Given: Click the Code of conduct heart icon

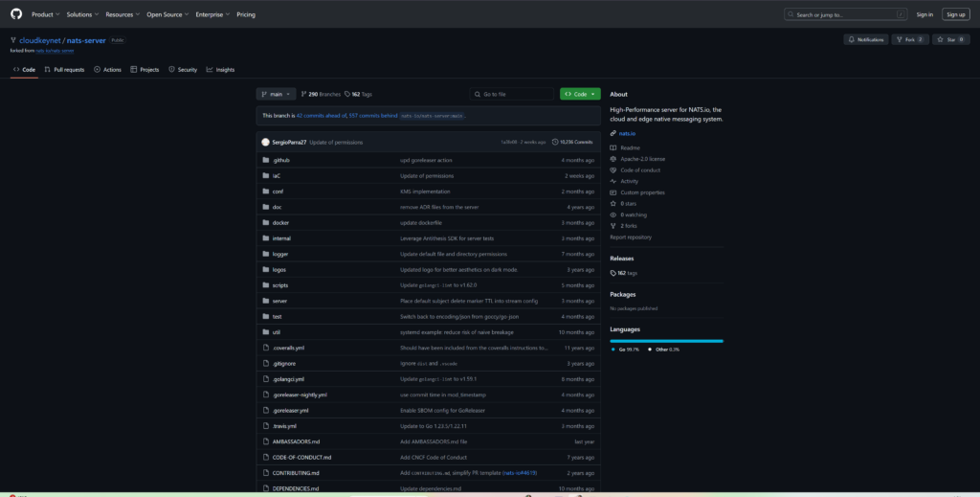Looking at the screenshot, I should point(613,170).
